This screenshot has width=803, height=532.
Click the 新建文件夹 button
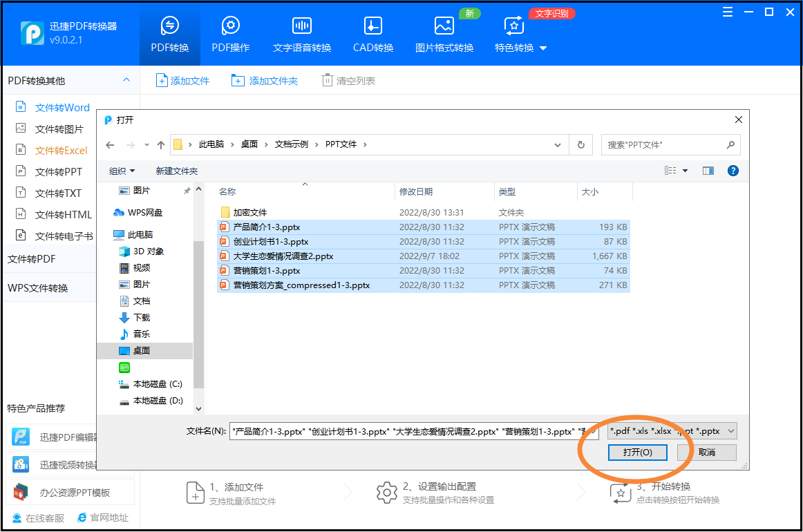pyautogui.click(x=177, y=171)
